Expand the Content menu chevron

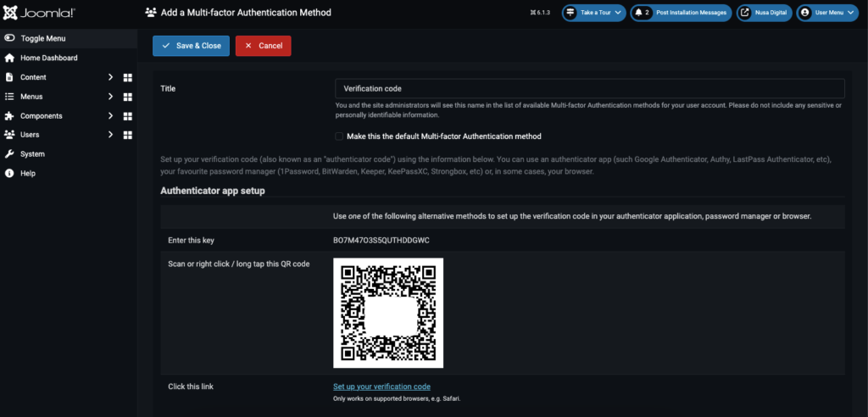(111, 77)
